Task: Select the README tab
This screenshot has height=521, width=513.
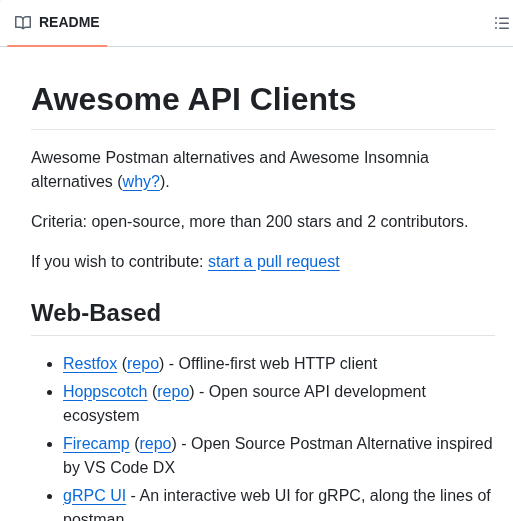Action: tap(57, 23)
